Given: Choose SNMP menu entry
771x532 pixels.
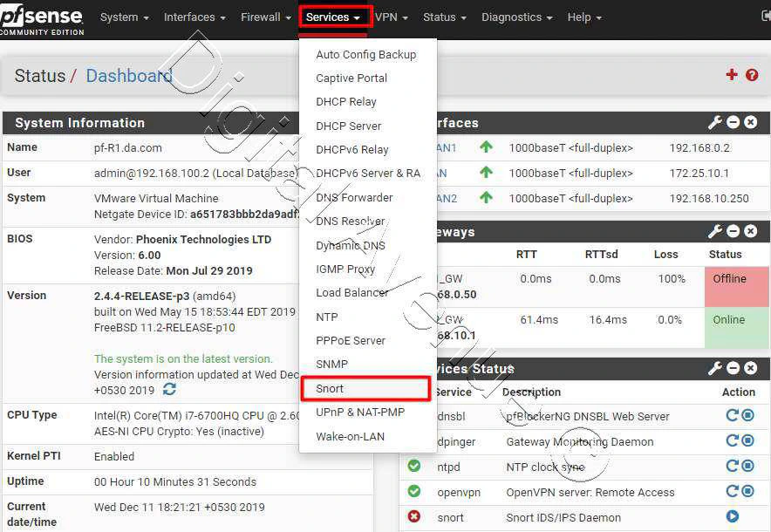Looking at the screenshot, I should [367, 364].
